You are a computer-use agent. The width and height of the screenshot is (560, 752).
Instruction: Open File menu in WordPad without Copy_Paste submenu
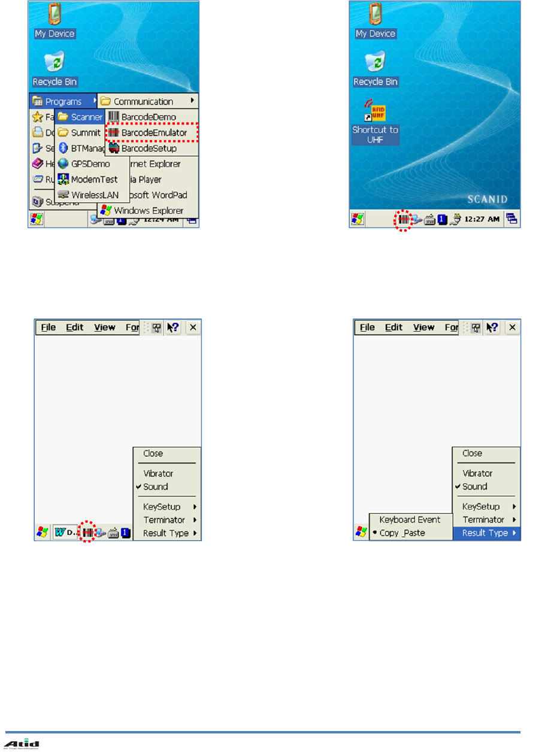[x=48, y=328]
